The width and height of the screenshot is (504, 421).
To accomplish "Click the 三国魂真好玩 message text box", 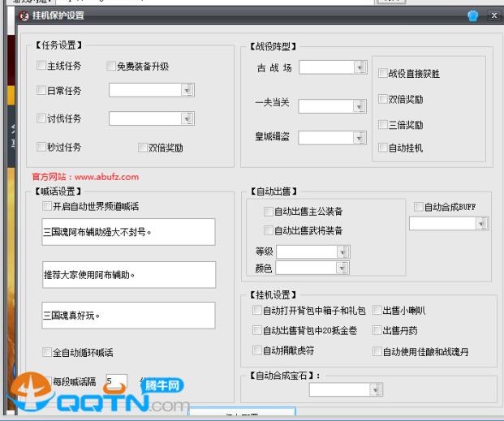I will coord(128,316).
